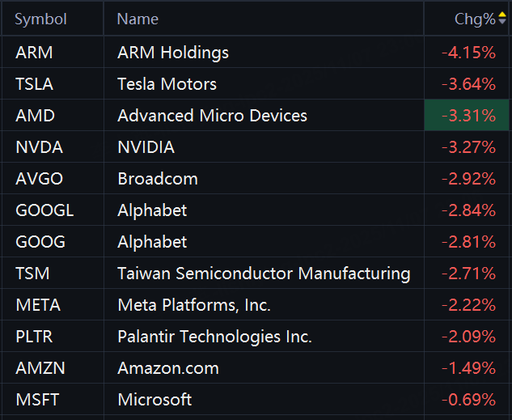
Task: Open the Broadcom stock row
Action: (157, 179)
